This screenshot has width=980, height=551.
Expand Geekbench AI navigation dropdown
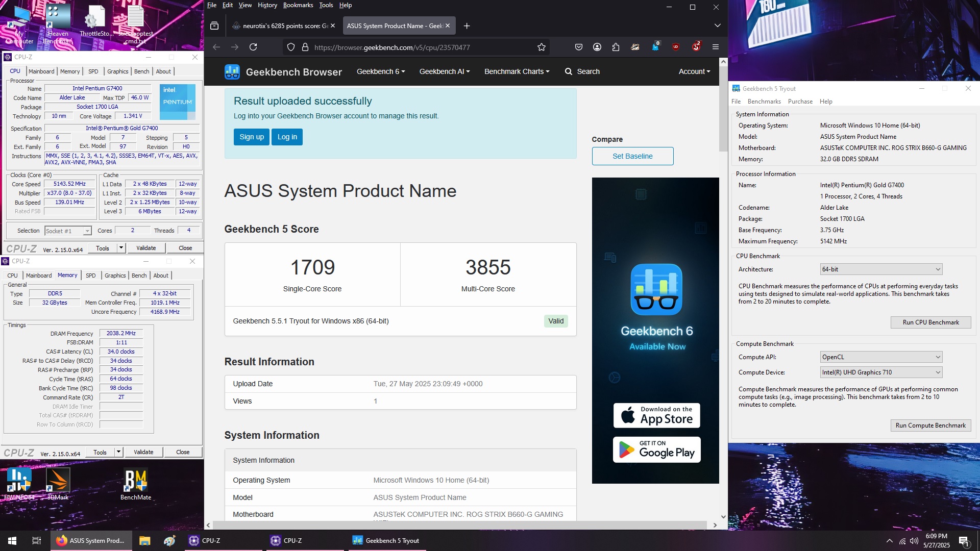click(x=445, y=71)
